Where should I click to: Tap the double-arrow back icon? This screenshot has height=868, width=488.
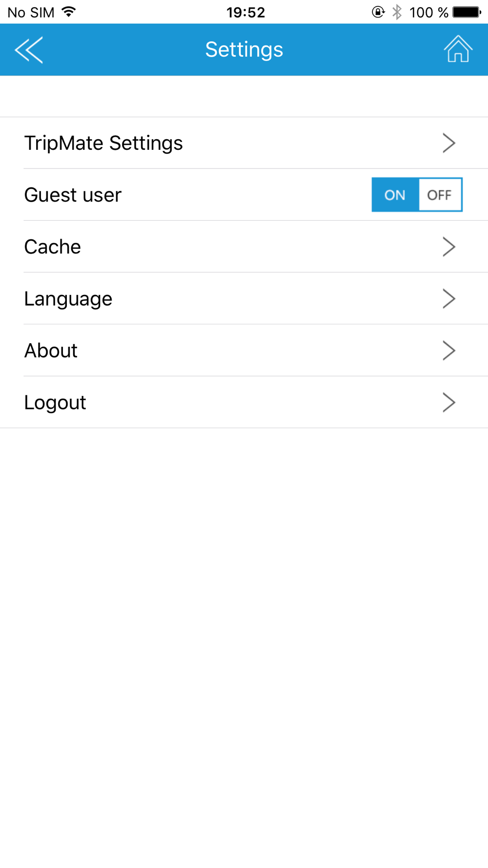pos(29,50)
